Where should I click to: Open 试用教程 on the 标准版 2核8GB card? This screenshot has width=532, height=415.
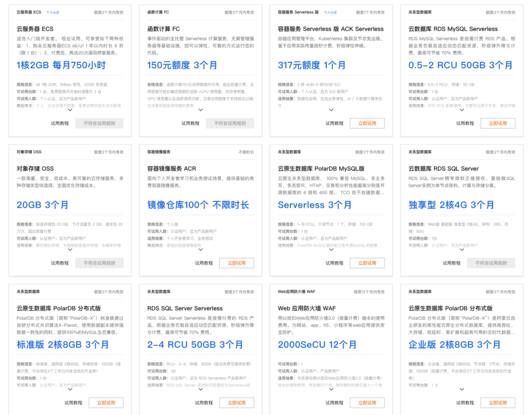(73, 403)
